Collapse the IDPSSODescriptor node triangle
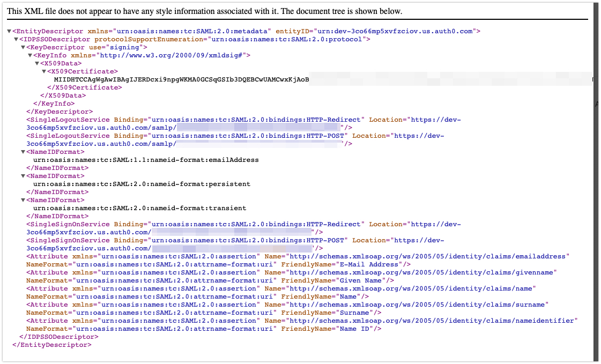The image size is (601, 364). pyautogui.click(x=16, y=40)
